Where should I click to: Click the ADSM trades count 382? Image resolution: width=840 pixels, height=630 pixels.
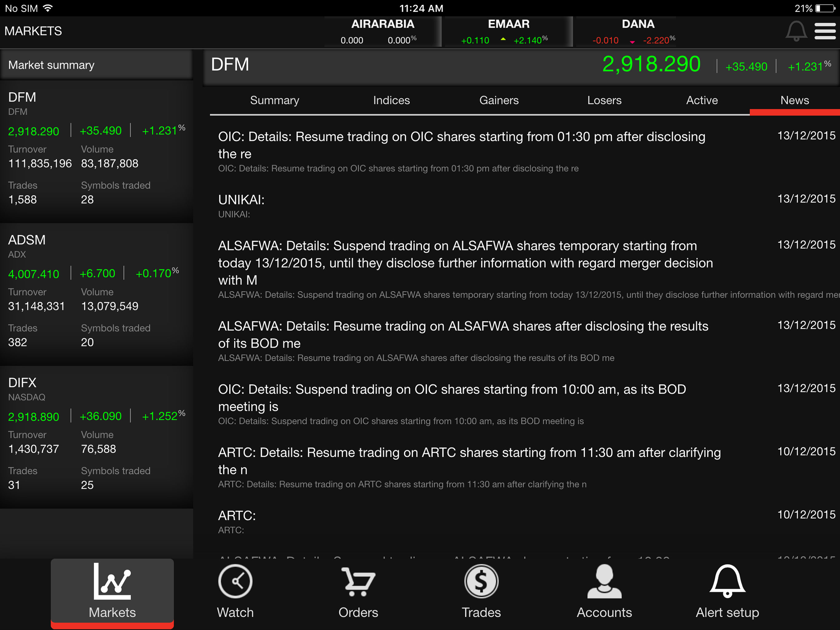[18, 343]
